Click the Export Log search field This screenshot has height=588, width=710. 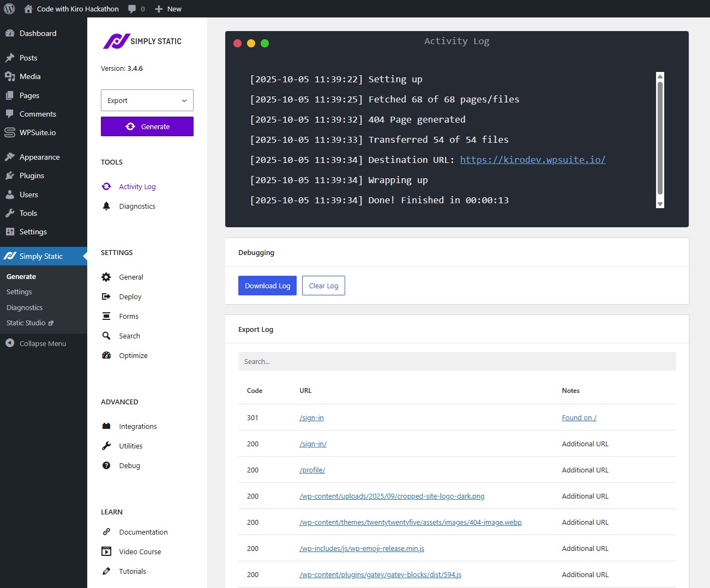click(x=457, y=361)
